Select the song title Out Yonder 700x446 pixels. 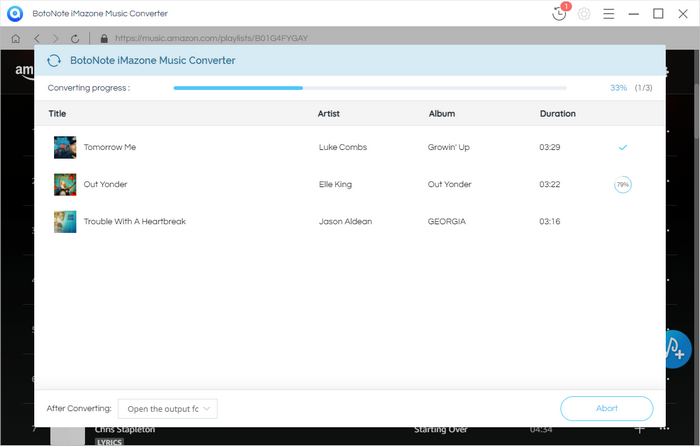(105, 184)
